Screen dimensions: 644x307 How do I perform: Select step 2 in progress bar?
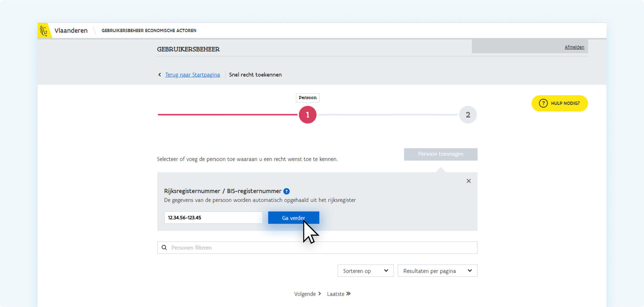point(468,115)
